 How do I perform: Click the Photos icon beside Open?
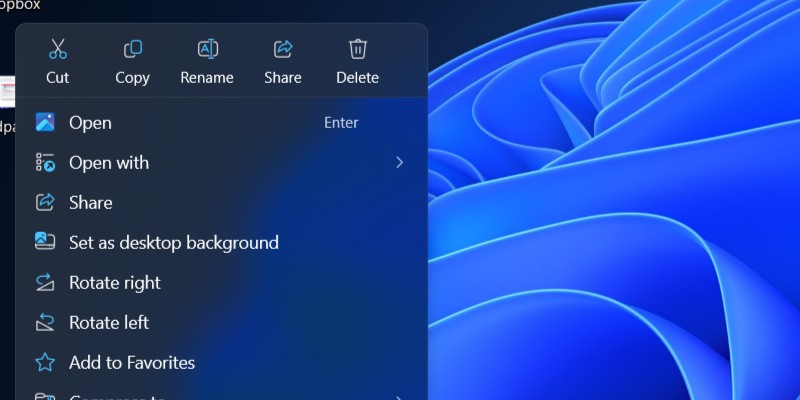[x=45, y=122]
